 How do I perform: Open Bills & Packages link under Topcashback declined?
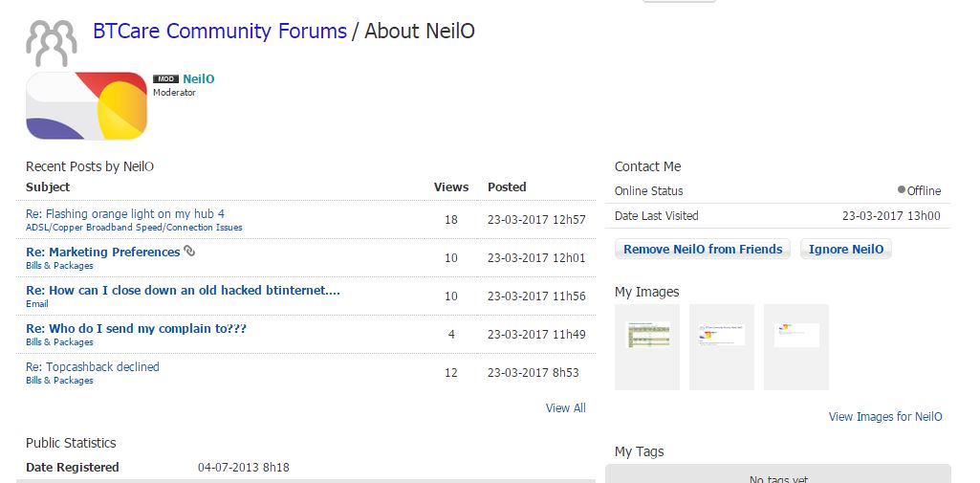pos(59,381)
